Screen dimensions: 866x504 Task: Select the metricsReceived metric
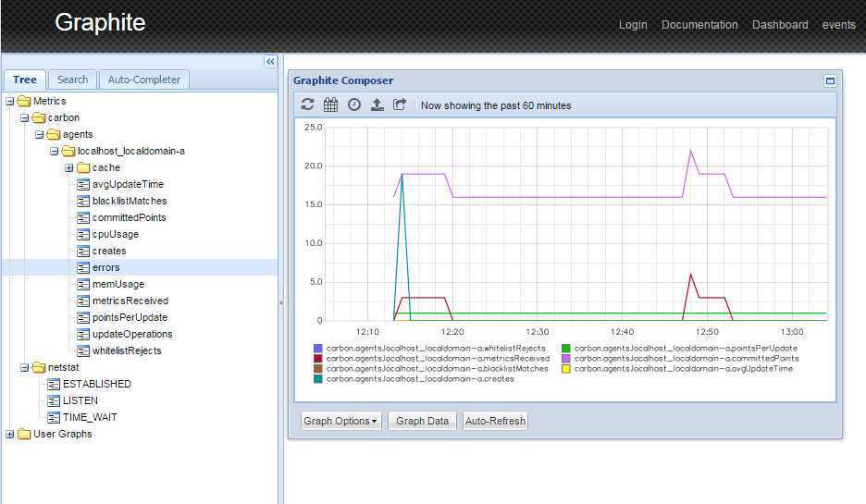(130, 301)
